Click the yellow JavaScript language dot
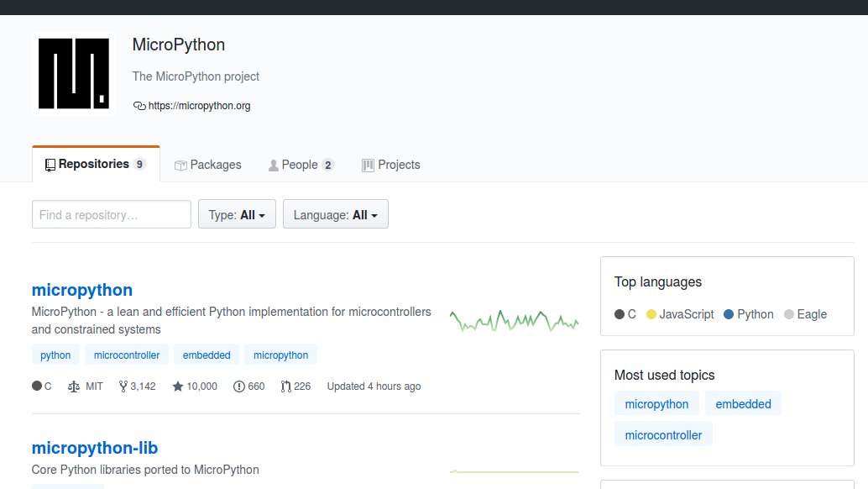The height and width of the screenshot is (489, 868). tap(651, 314)
